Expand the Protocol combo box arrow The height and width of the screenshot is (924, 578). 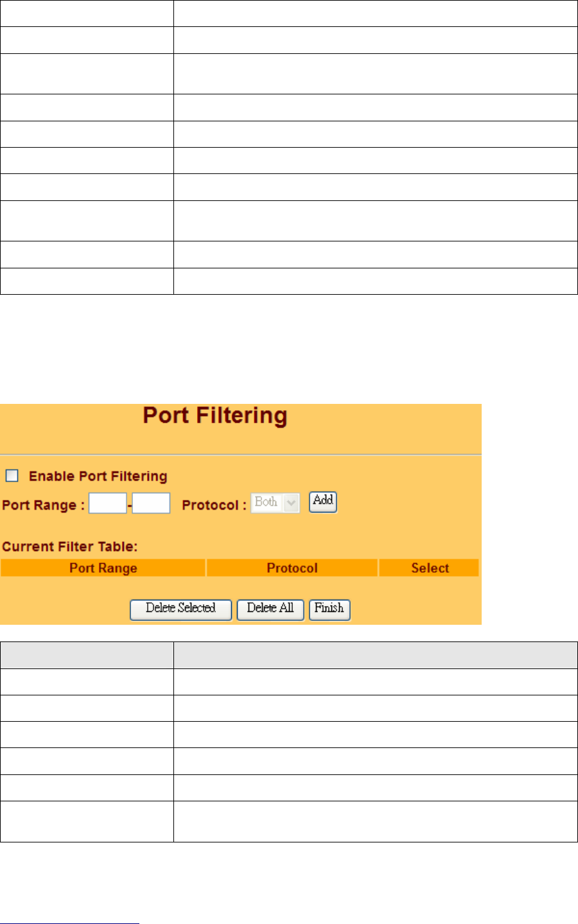click(x=292, y=503)
